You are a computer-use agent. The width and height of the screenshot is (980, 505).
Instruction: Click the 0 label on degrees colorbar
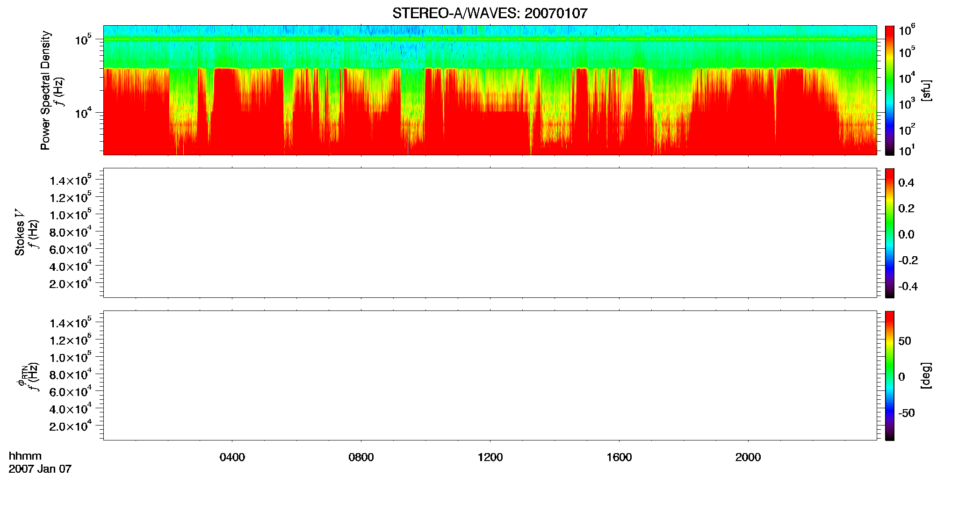(901, 376)
